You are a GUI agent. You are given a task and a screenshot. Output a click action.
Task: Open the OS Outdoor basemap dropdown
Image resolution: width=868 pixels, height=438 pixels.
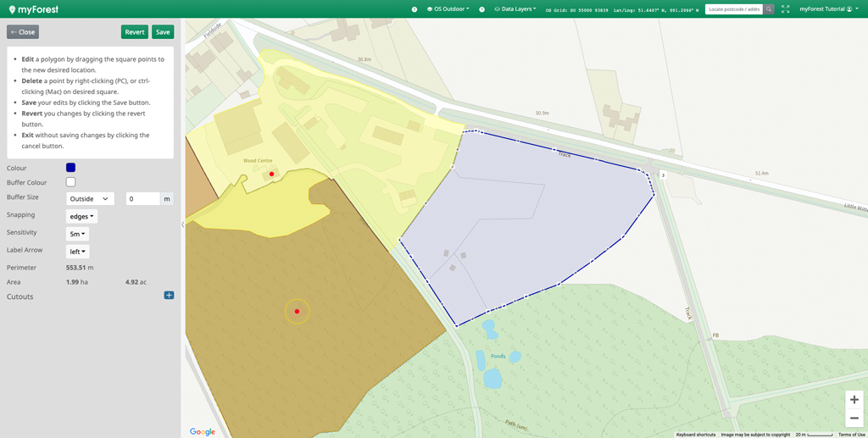(x=448, y=9)
